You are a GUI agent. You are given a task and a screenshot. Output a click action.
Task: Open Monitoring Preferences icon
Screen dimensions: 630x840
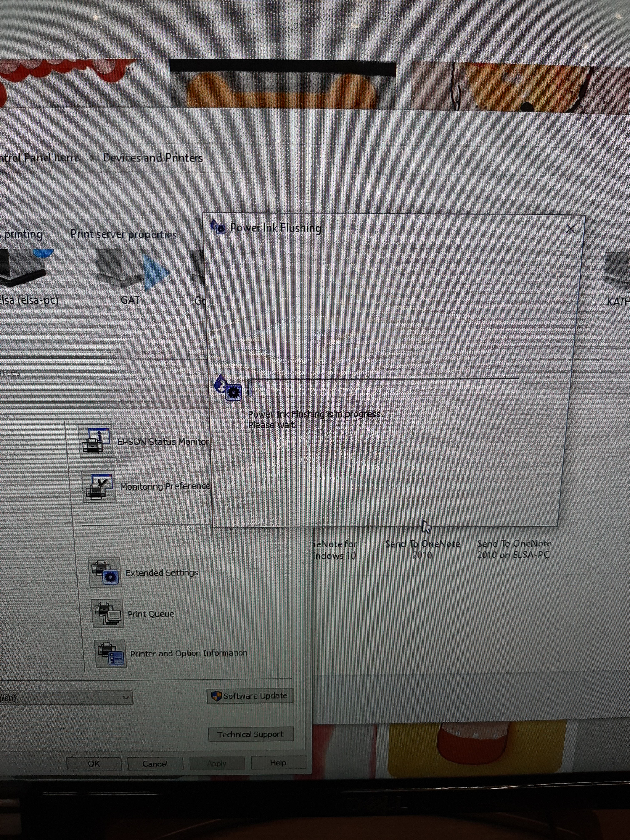pos(99,486)
